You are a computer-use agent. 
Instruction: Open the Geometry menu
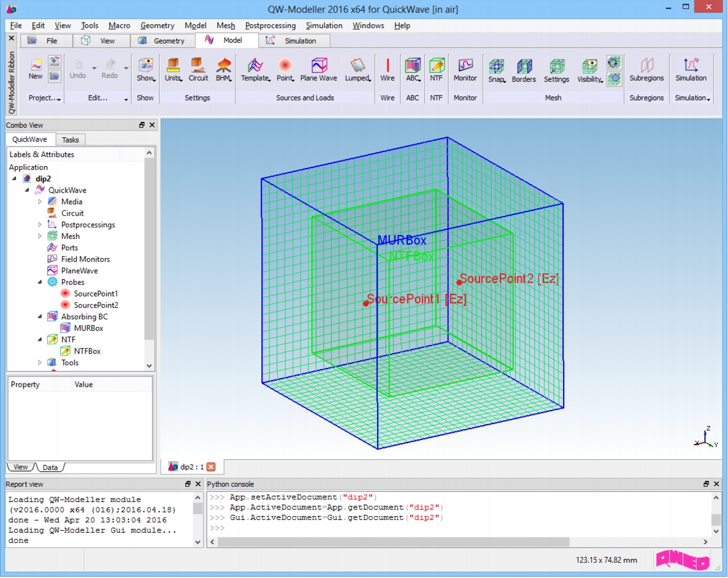click(x=158, y=26)
